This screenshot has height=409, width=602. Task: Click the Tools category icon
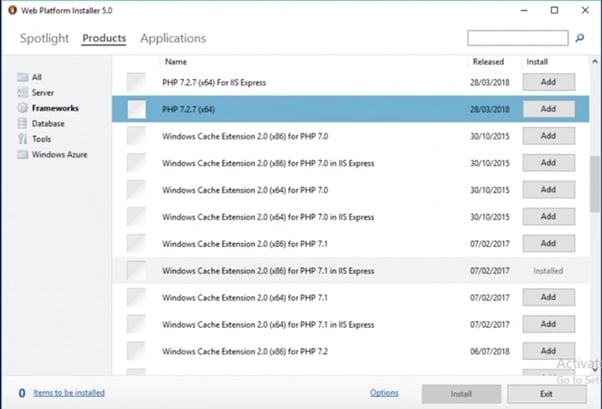pos(22,139)
